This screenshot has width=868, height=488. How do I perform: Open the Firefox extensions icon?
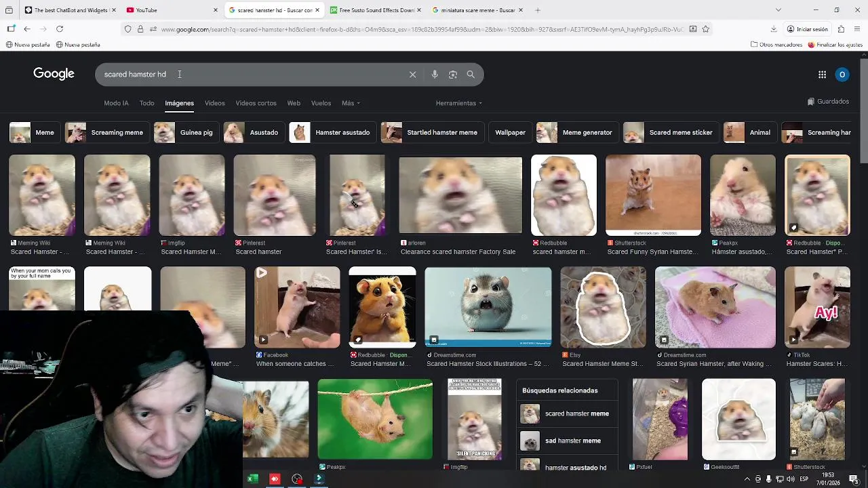[x=841, y=29]
